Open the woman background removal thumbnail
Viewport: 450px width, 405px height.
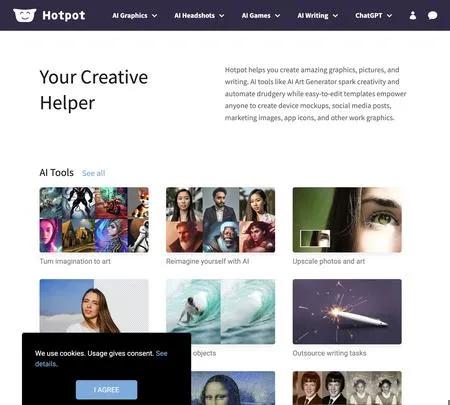click(x=94, y=306)
